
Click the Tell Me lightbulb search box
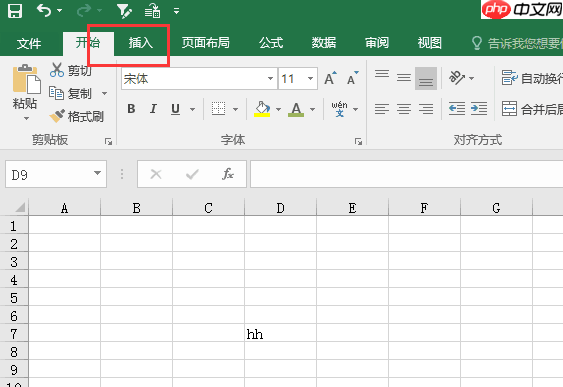tap(517, 43)
